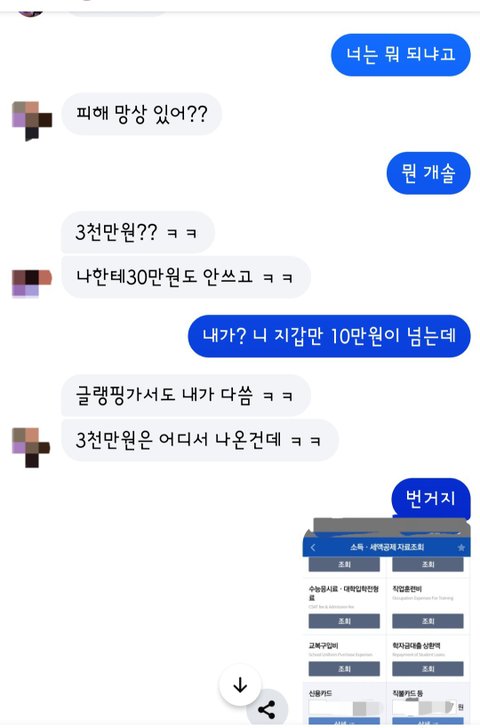
Task: Select the '글램핑가서도 내가 다씀' message
Action: pyautogui.click(x=186, y=395)
